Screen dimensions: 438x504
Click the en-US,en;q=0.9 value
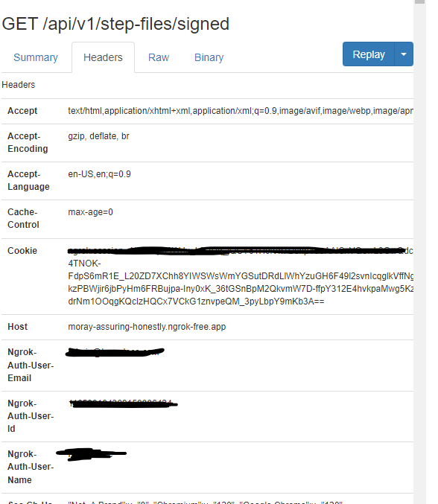pos(99,174)
